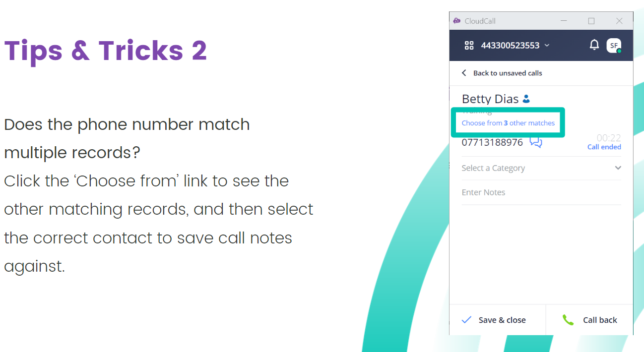Click the checkmark icon for Save & close
The width and height of the screenshot is (644, 352).
click(466, 320)
